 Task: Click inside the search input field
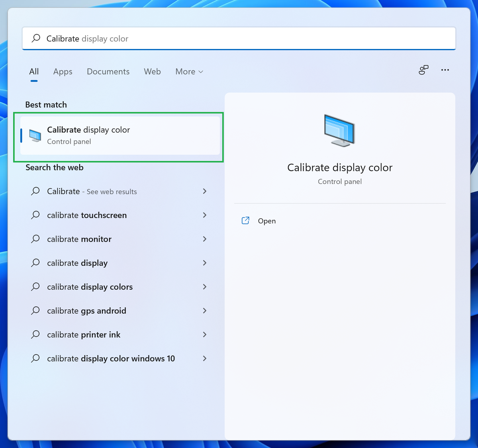click(239, 38)
